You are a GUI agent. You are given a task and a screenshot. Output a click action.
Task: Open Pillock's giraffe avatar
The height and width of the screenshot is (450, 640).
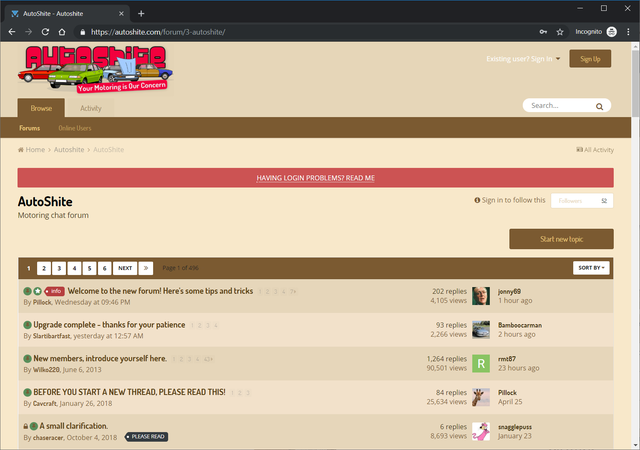(481, 397)
